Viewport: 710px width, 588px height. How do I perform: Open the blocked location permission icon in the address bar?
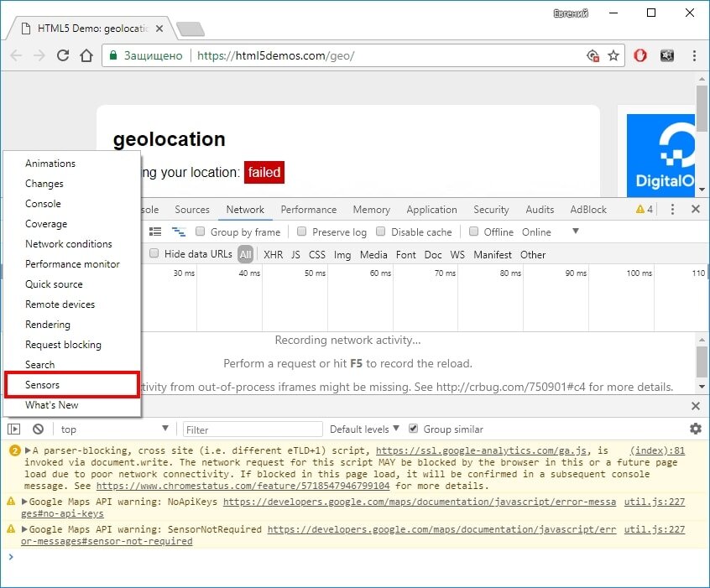tap(593, 55)
